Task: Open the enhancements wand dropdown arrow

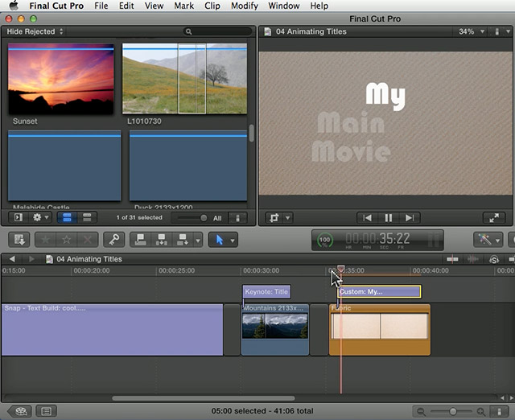Action: (497, 241)
